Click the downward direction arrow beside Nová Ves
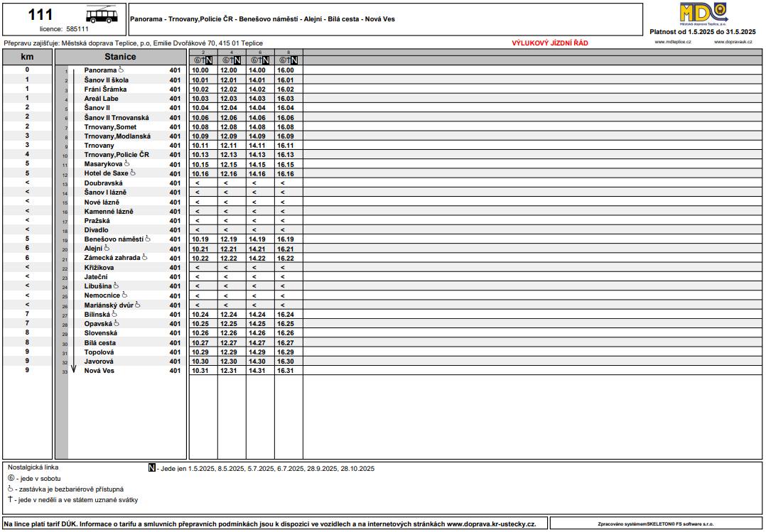 coord(73,368)
